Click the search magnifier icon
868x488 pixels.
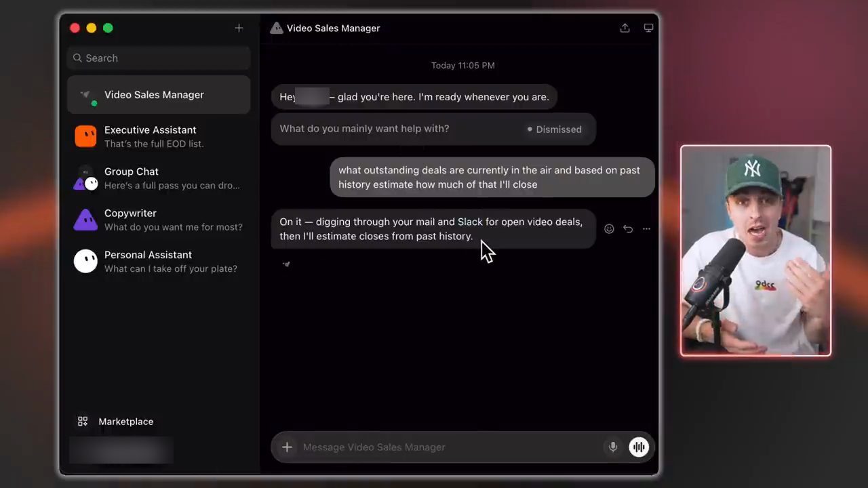[x=77, y=58]
